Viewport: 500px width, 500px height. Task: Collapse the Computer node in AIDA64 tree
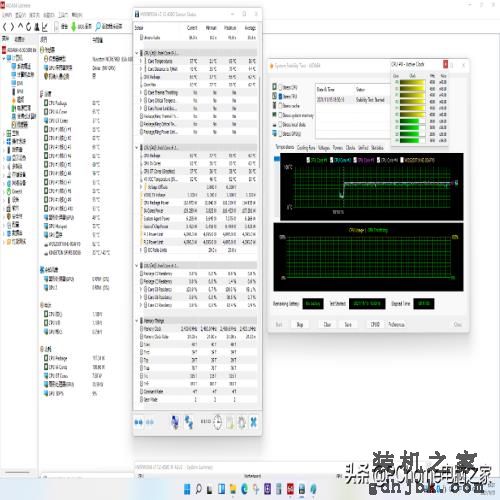[x=4, y=58]
